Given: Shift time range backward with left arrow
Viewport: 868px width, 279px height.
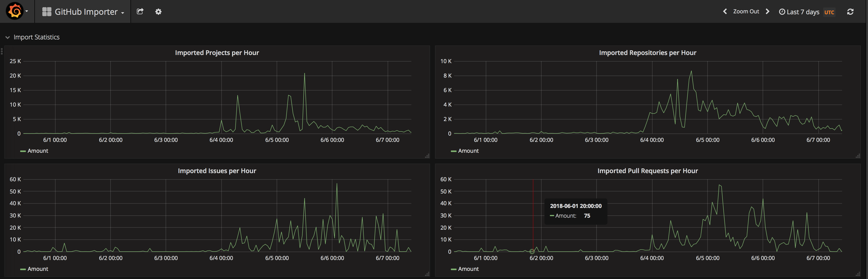Looking at the screenshot, I should pyautogui.click(x=725, y=12).
